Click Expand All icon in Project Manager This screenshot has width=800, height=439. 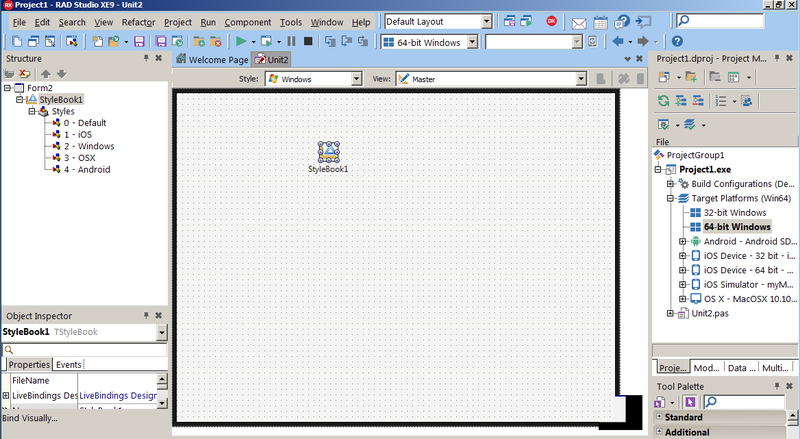point(681,101)
